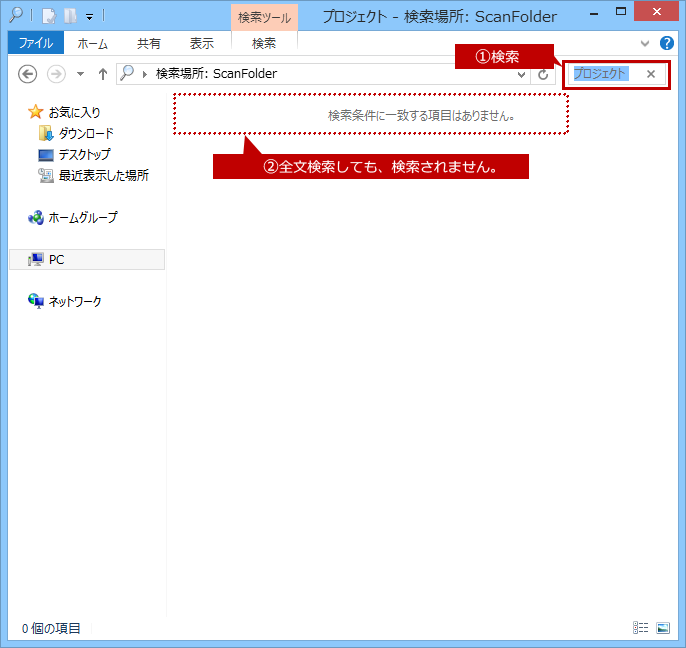Open the address bar history dropdown
This screenshot has width=686, height=648.
[x=521, y=74]
